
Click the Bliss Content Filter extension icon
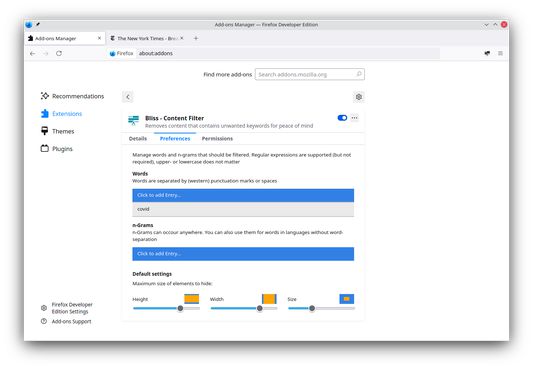click(133, 120)
